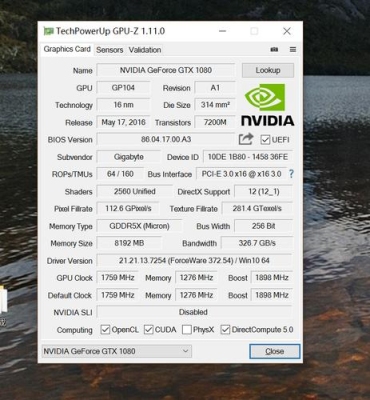The image size is (370, 400).
Task: Click Boost 1898 MHz in Default Clock row
Action: pos(272,295)
